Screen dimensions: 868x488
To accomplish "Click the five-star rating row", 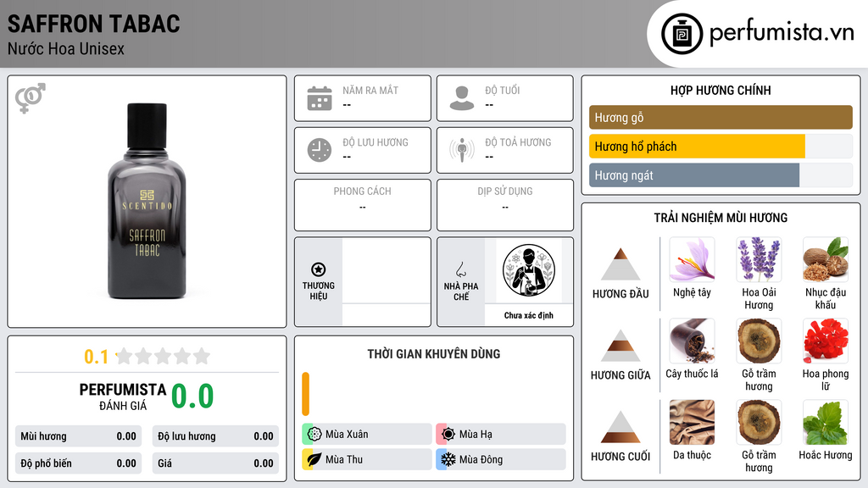I will coord(164,356).
